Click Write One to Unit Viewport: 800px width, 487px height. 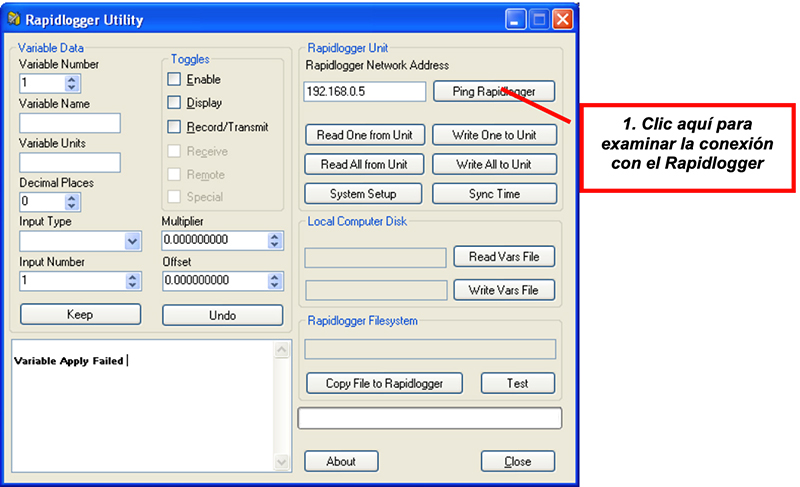tap(494, 135)
